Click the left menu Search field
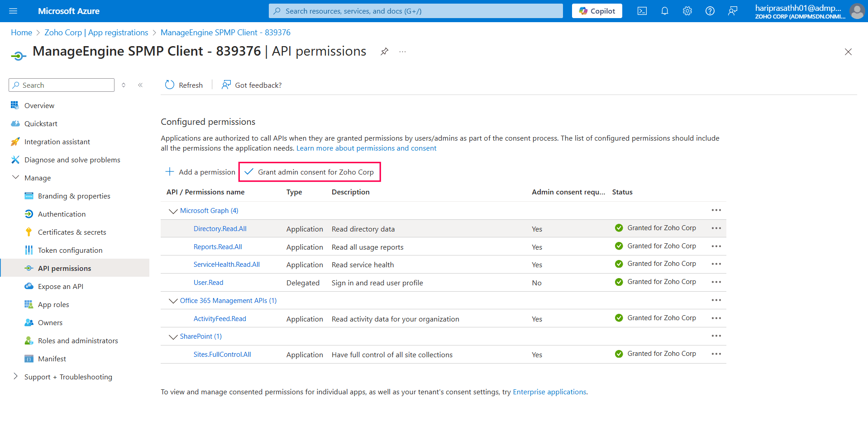 click(x=62, y=85)
